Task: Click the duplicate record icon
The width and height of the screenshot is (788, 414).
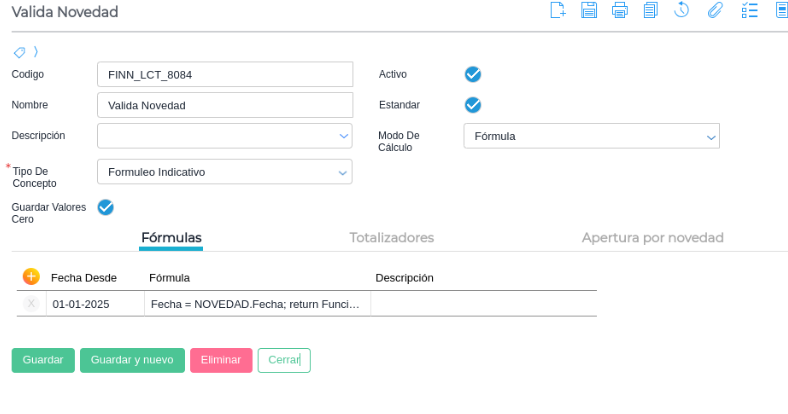Action: click(x=650, y=11)
